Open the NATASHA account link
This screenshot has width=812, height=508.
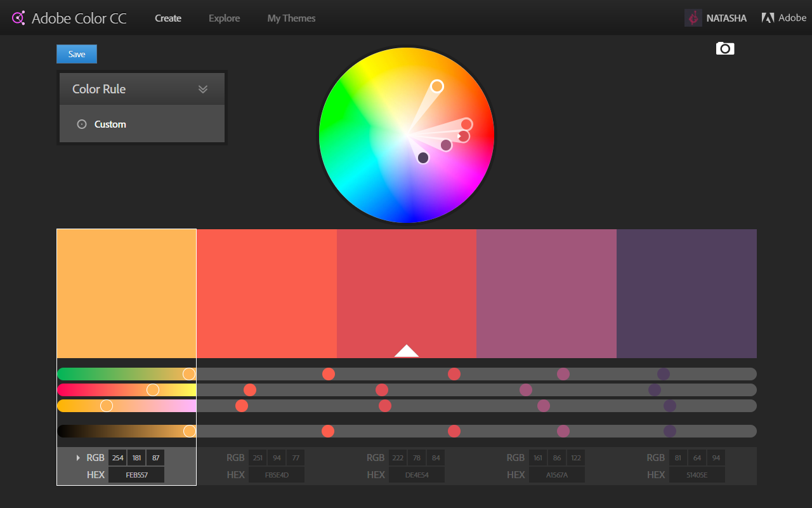[726, 18]
